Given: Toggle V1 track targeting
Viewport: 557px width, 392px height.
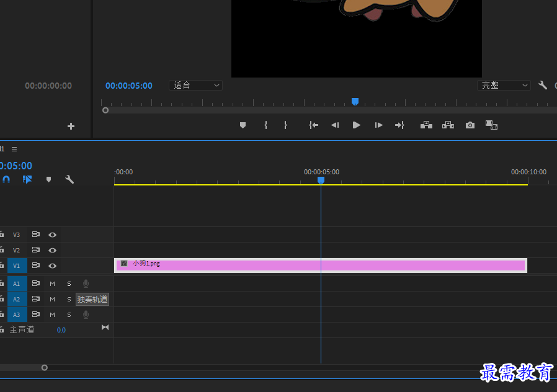Looking at the screenshot, I should tap(17, 265).
